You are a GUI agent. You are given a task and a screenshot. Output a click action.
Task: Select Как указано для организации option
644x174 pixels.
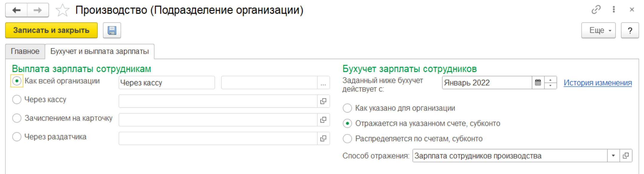347,108
